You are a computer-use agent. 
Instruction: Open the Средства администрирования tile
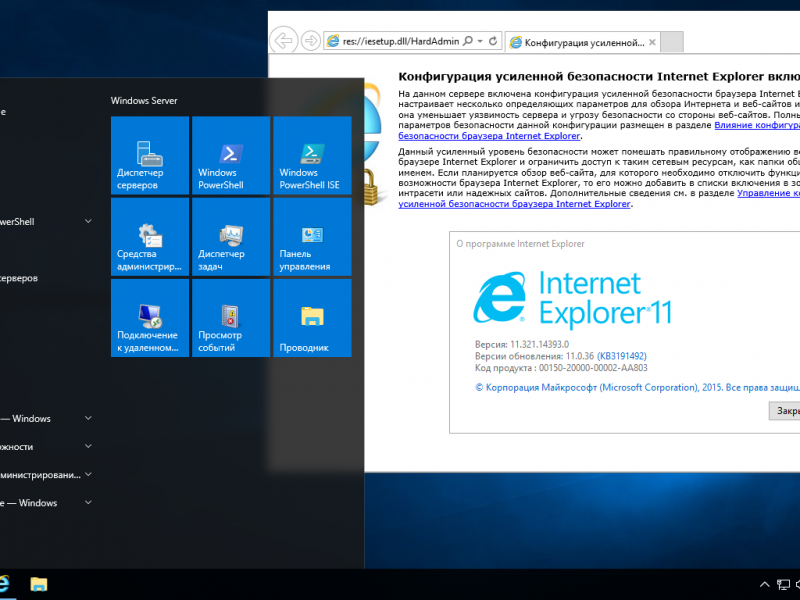pyautogui.click(x=150, y=237)
